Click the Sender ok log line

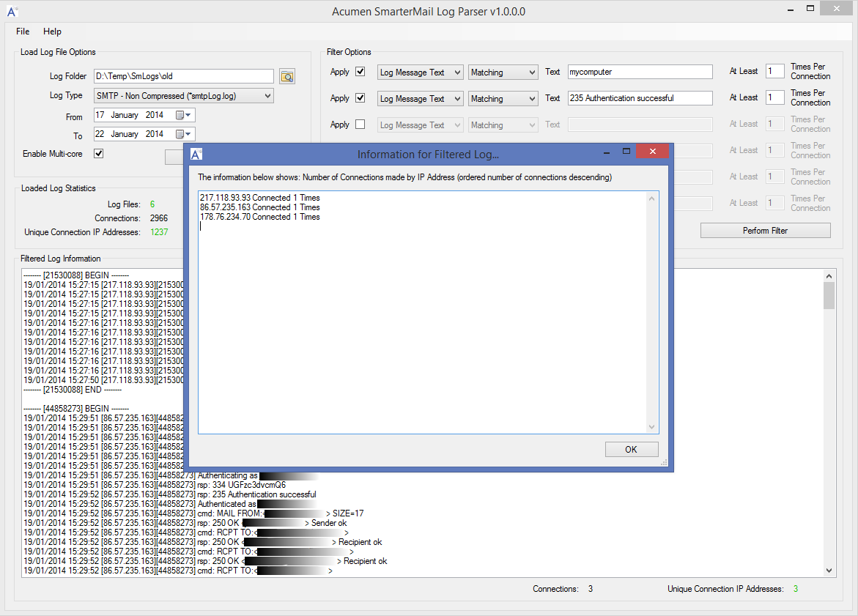185,523
